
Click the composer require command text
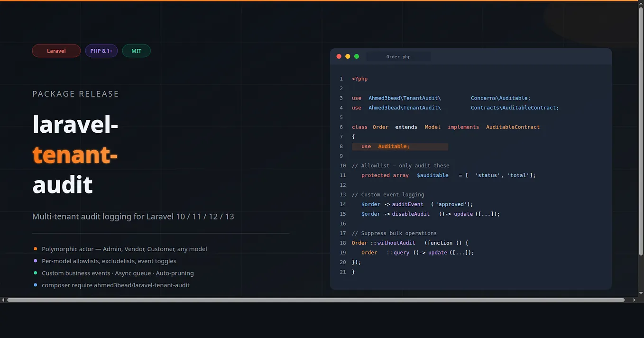[116, 285]
